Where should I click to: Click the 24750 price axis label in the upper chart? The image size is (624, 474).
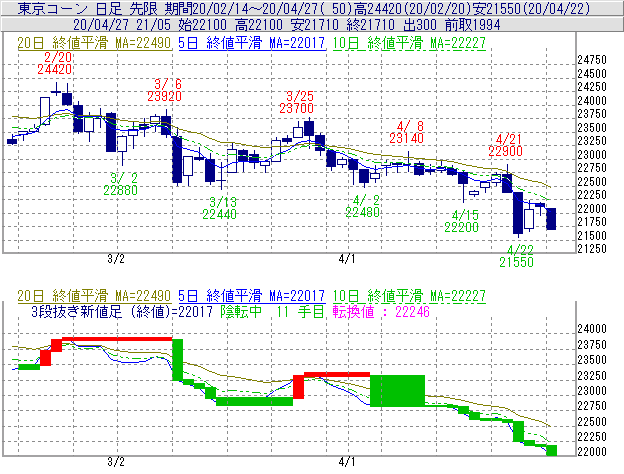click(x=592, y=60)
